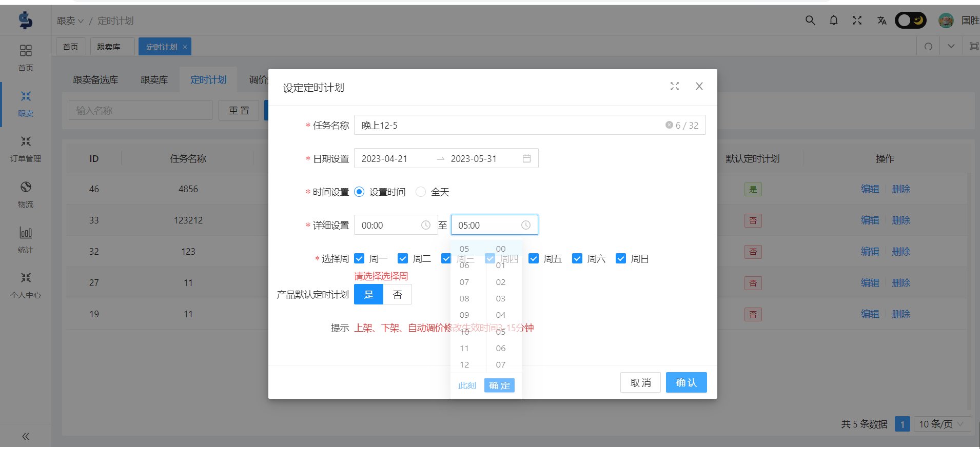The width and height of the screenshot is (980, 449).
Task: Open the calendar icon of 日期设置
Action: 526,158
